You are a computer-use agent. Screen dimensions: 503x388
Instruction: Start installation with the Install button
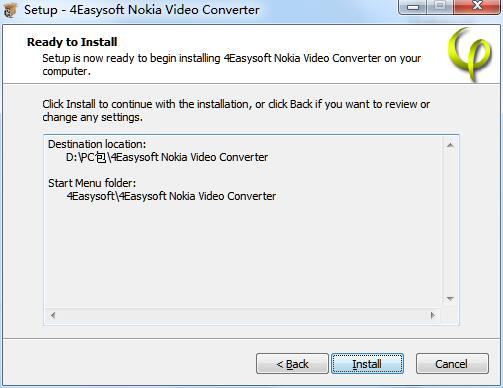pos(367,364)
